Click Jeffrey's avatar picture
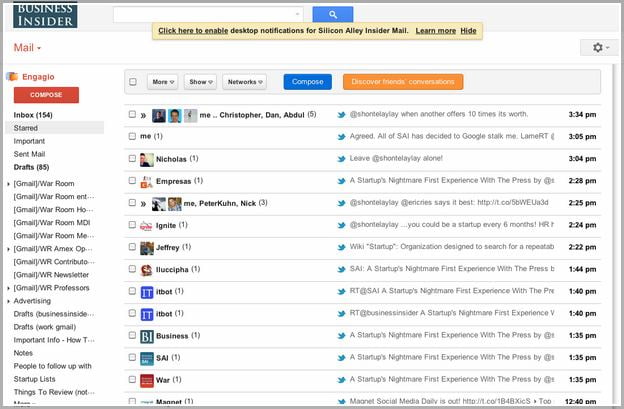This screenshot has width=624, height=409. (x=146, y=248)
